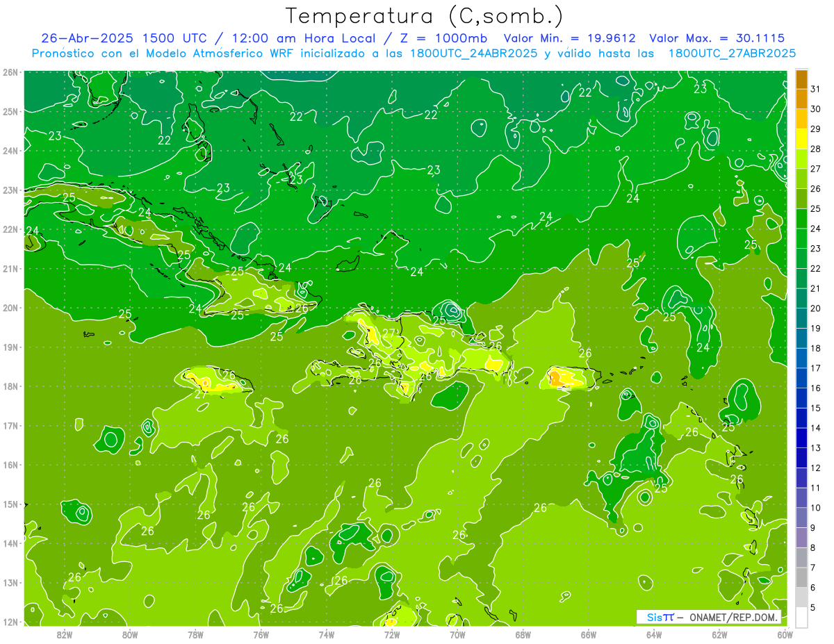Select the legend number "29" on color bar
Screen dimensions: 834x644
(815, 129)
